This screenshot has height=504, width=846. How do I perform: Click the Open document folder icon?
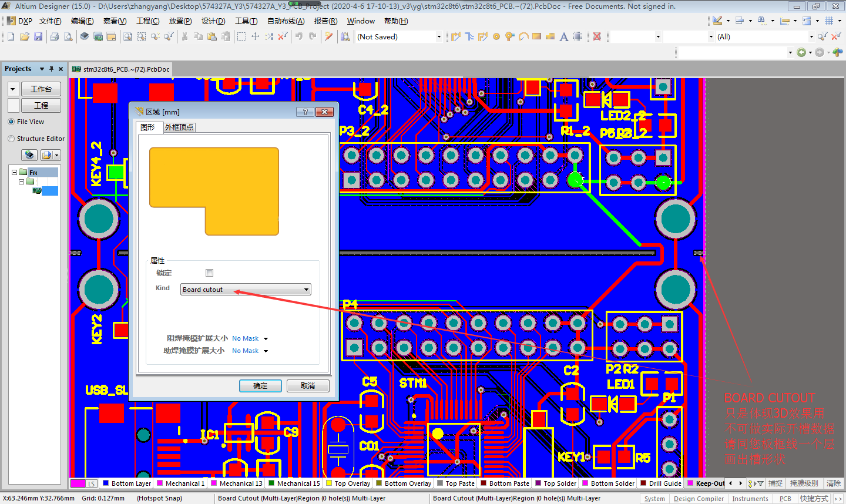pos(24,36)
